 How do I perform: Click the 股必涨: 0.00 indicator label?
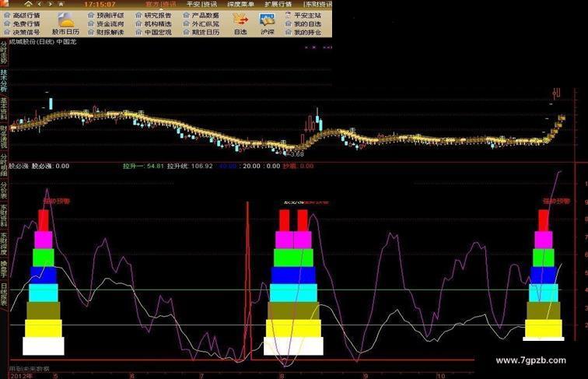point(51,166)
